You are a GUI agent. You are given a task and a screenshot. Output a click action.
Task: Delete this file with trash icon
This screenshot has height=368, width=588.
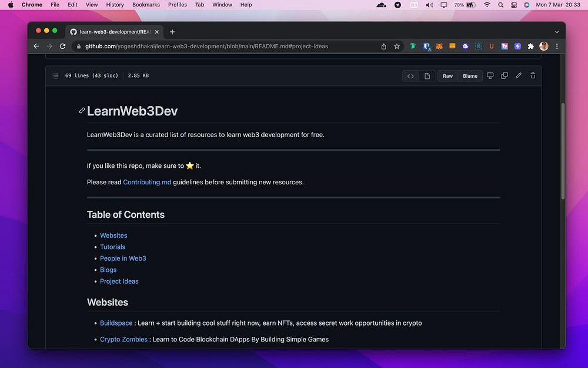[533, 75]
